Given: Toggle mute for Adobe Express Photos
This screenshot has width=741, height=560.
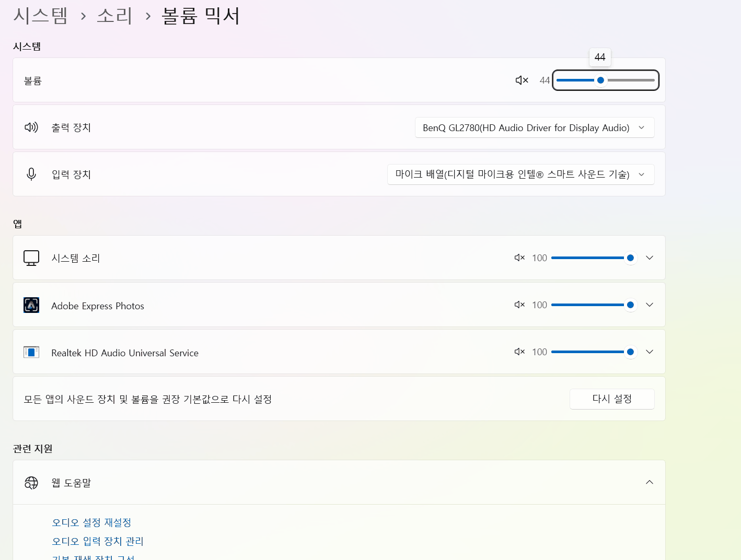Looking at the screenshot, I should click(x=519, y=305).
